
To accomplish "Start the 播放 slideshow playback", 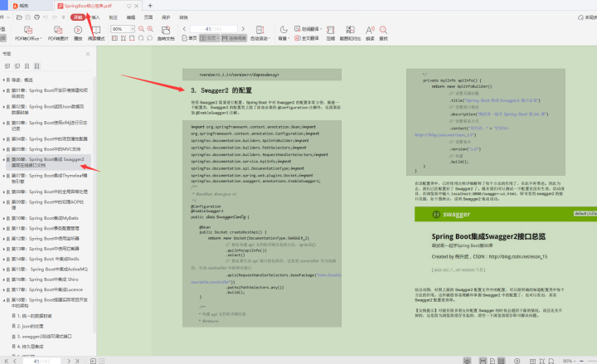I will 78,33.
